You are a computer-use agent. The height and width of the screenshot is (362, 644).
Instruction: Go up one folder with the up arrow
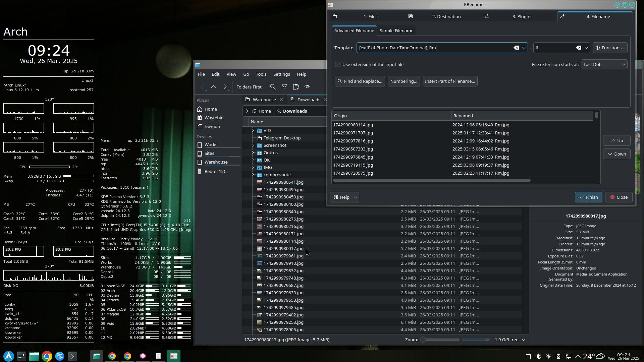[x=214, y=87]
